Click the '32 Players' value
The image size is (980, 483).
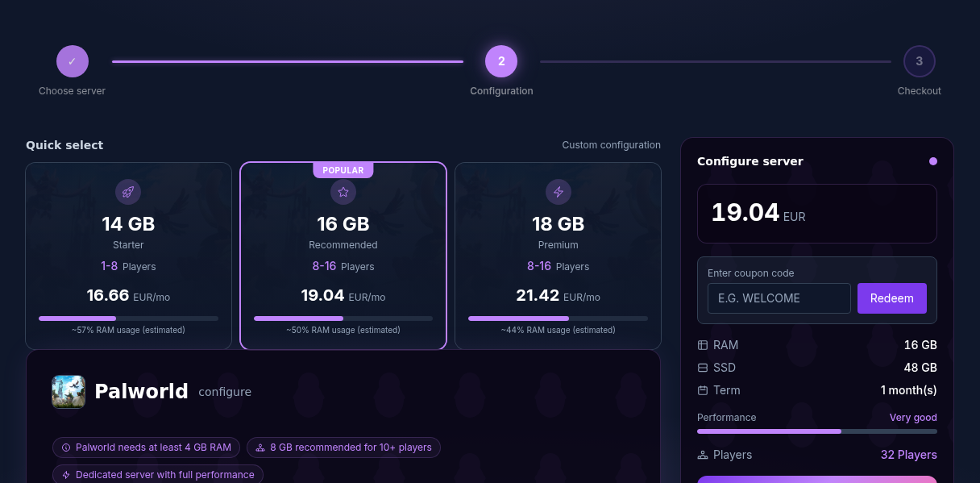(909, 455)
